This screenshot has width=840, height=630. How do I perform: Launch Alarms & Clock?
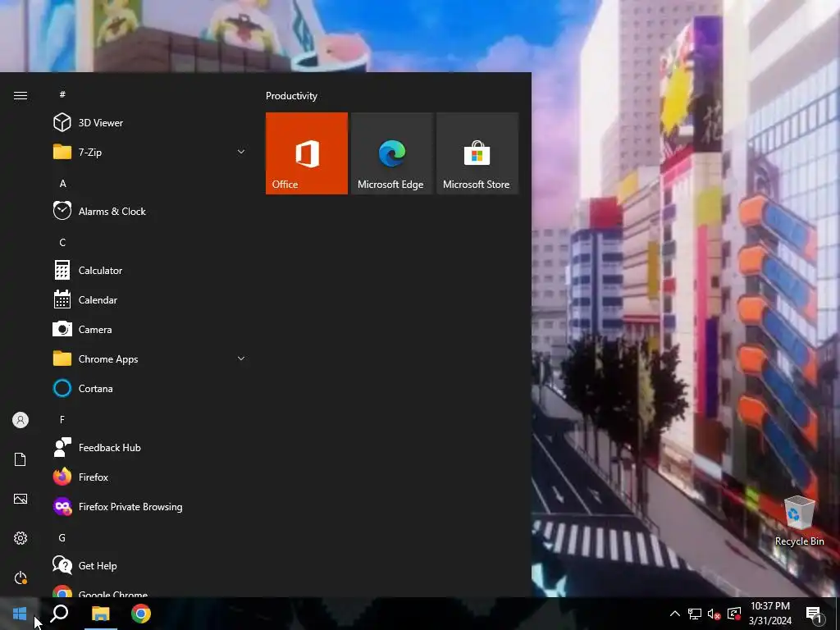pyautogui.click(x=149, y=211)
